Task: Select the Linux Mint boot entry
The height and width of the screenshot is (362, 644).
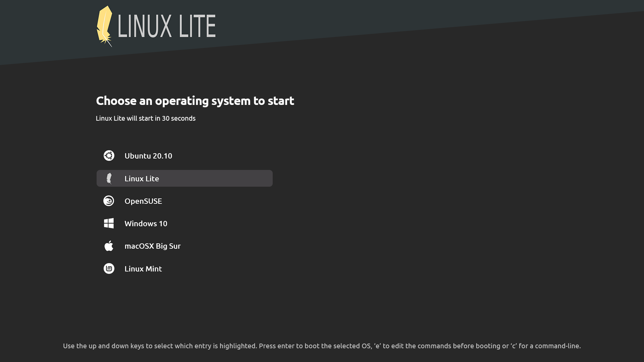Action: coord(184,268)
